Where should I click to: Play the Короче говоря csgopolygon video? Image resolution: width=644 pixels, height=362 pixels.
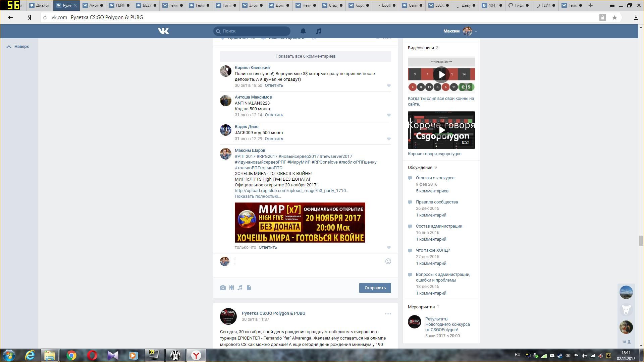(x=441, y=130)
